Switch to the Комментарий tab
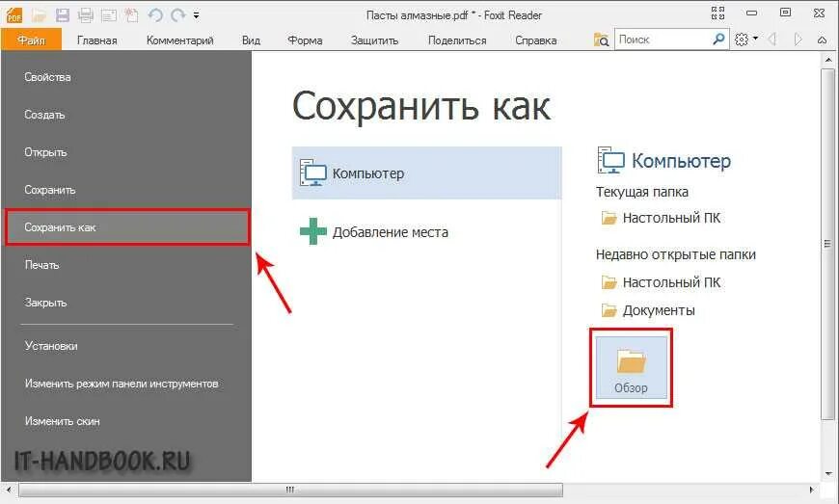The image size is (839, 504). (x=179, y=40)
